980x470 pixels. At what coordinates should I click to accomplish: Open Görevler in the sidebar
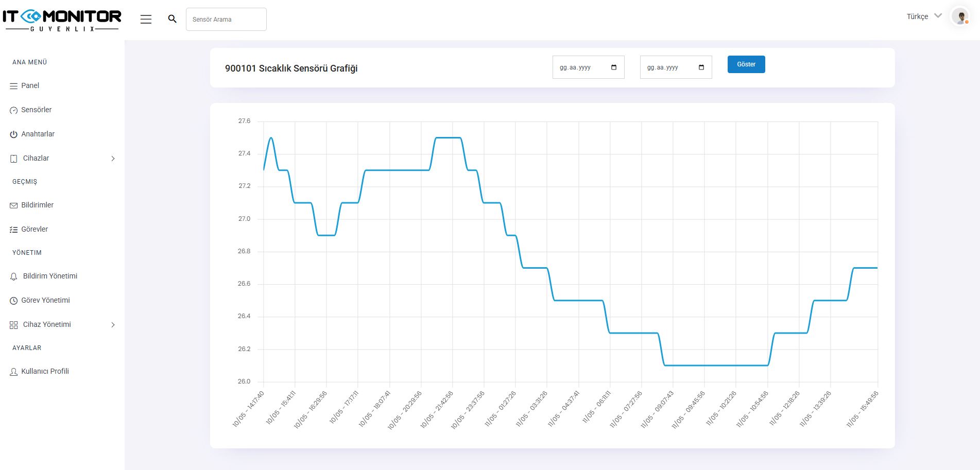[x=35, y=229]
